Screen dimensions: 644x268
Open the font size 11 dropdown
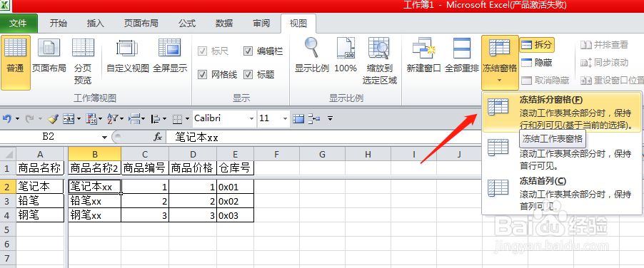point(285,119)
